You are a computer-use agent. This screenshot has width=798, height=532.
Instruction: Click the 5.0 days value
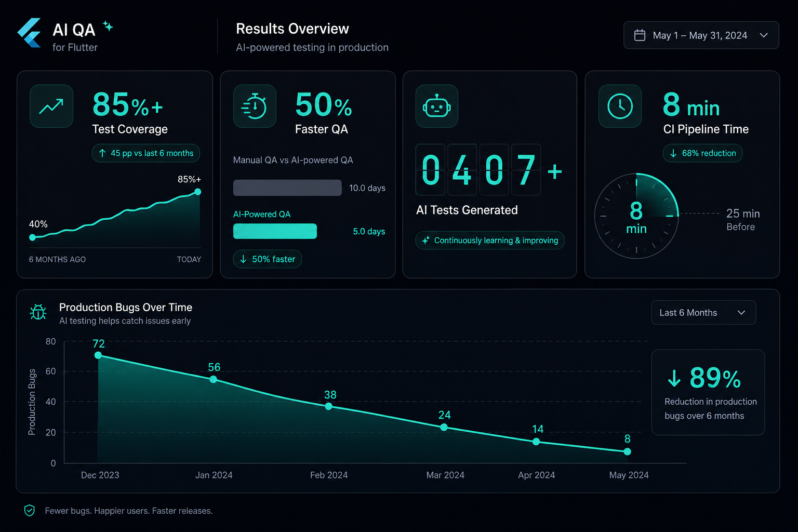coord(369,231)
